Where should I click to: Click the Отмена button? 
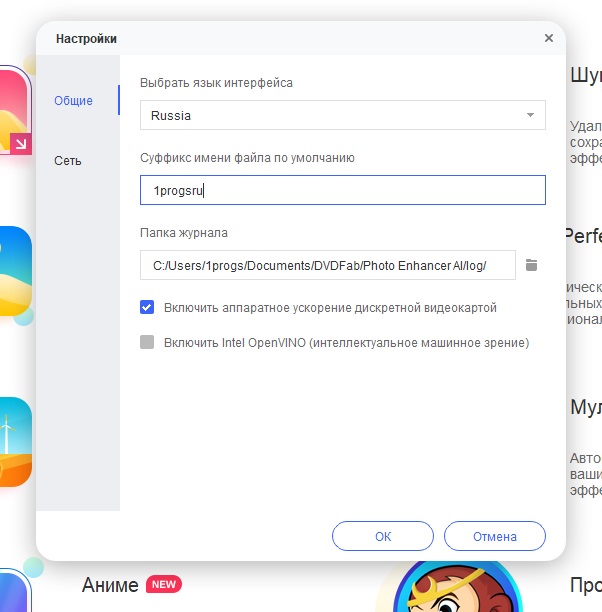(495, 536)
